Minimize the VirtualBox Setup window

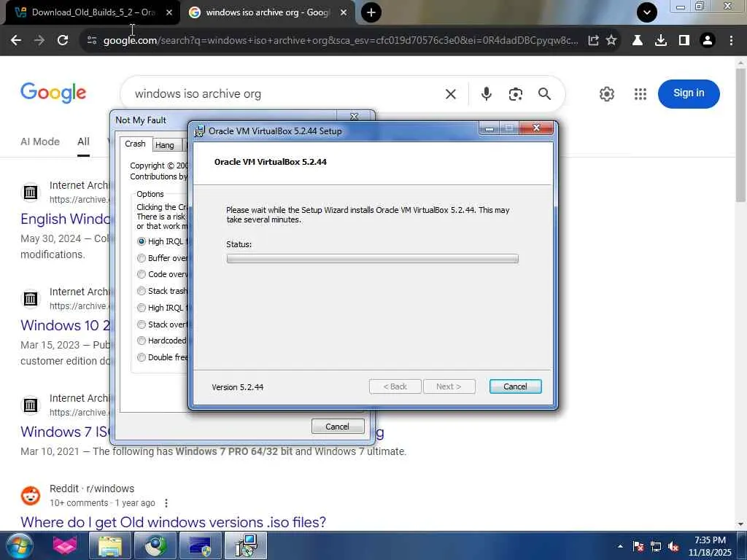[489, 128]
